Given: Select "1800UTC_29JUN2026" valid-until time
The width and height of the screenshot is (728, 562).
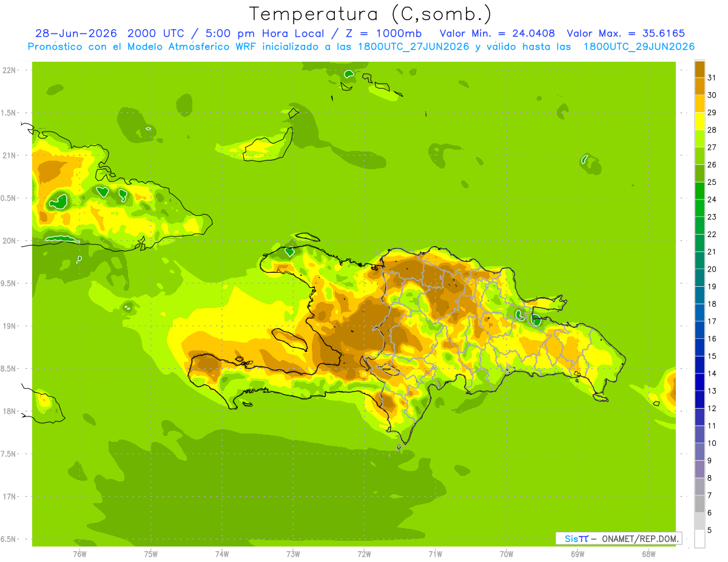Looking at the screenshot, I should point(639,47).
